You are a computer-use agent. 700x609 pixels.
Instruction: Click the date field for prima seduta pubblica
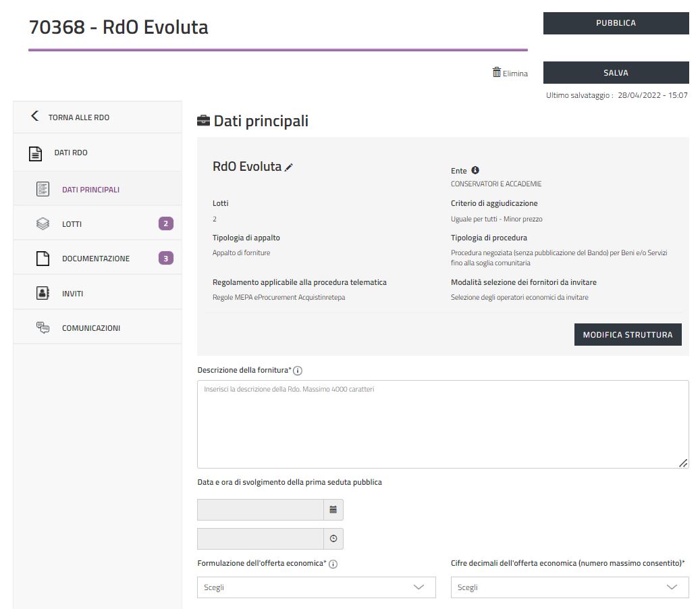[261, 510]
